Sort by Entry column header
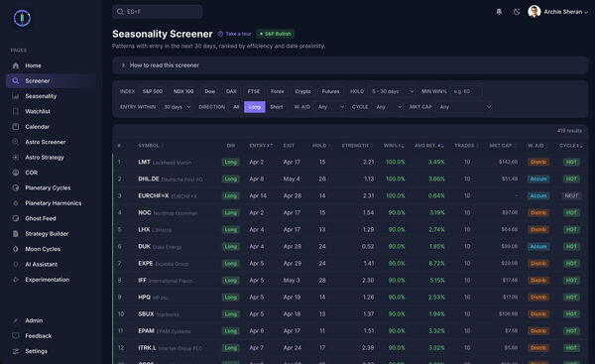This screenshot has width=595, height=364. (260, 146)
